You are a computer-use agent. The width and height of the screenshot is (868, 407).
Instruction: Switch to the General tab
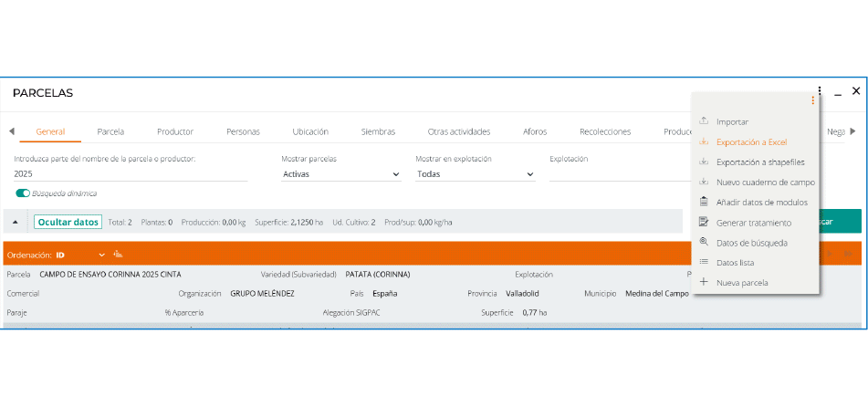click(x=50, y=131)
